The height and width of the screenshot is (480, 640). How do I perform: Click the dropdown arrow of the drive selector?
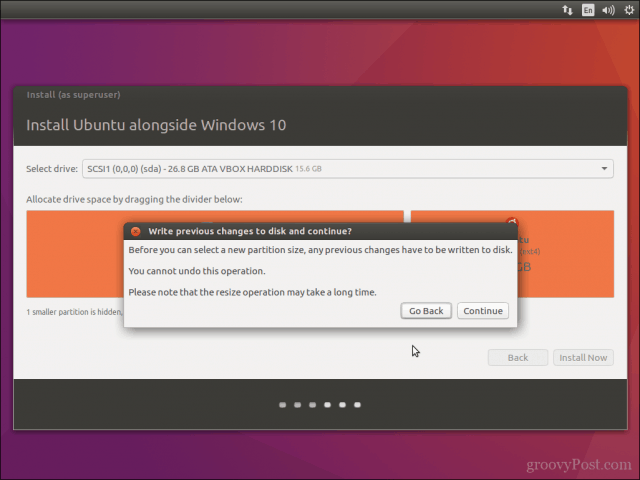pos(604,169)
